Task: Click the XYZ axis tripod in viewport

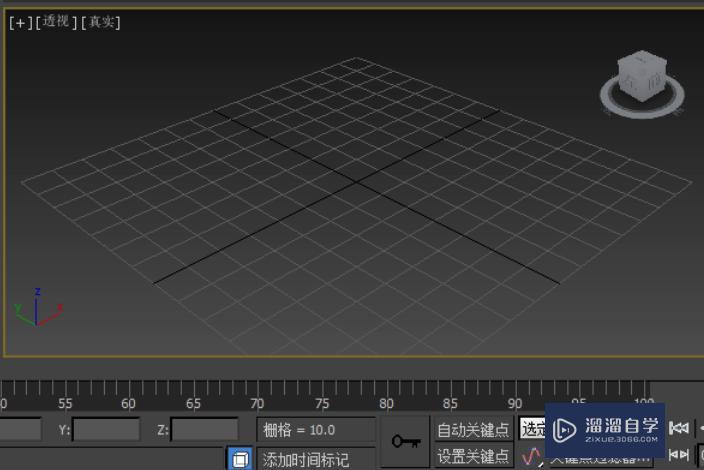Action: click(38, 308)
